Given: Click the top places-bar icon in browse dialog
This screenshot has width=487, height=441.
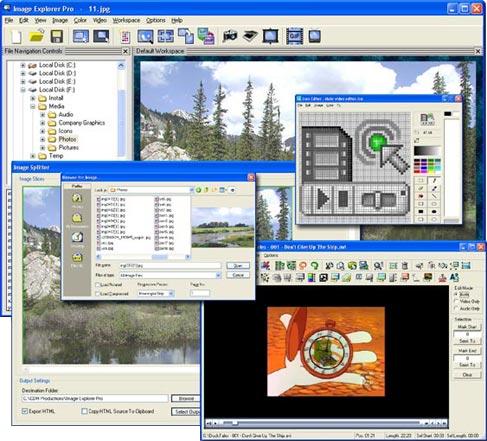Looking at the screenshot, I should 77,199.
